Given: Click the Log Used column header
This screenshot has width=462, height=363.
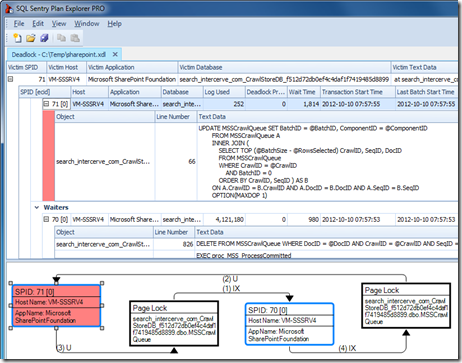Looking at the screenshot, I should pos(224,92).
